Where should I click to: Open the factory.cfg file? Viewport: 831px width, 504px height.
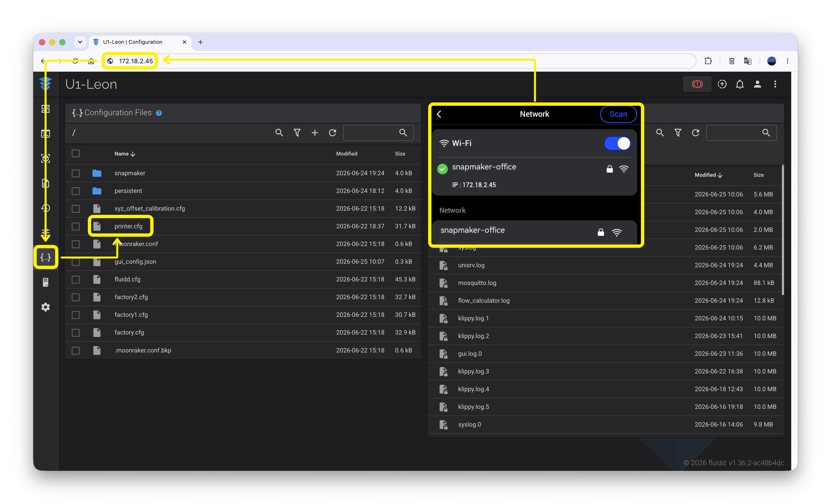click(x=129, y=333)
